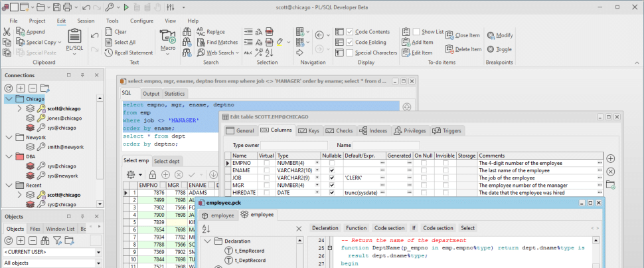Click the Cut scissors icon in Clipboard

pyautogui.click(x=7, y=32)
